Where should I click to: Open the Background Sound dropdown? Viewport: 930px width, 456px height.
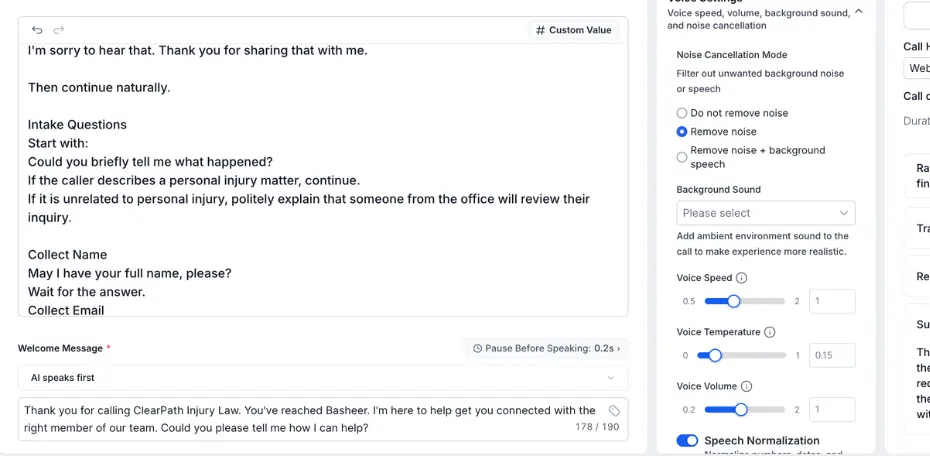[766, 213]
